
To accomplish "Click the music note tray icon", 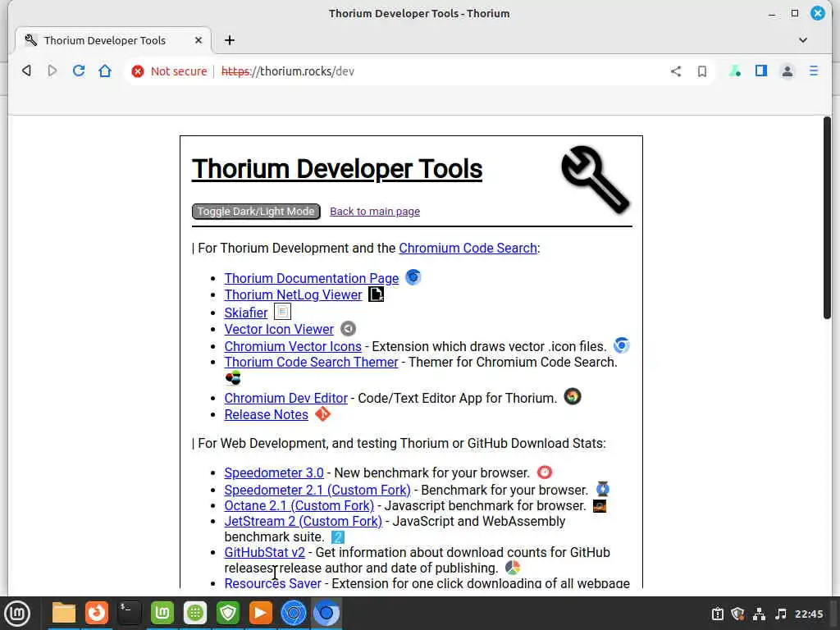I will pos(781,614).
